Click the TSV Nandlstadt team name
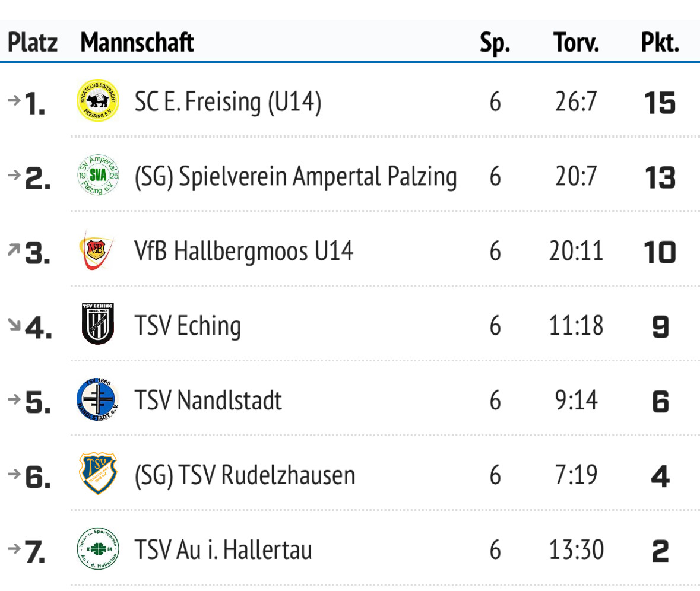 coord(208,400)
